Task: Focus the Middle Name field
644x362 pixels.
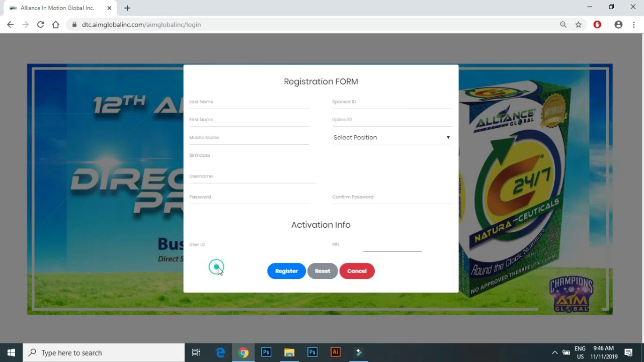Action: pos(249,138)
